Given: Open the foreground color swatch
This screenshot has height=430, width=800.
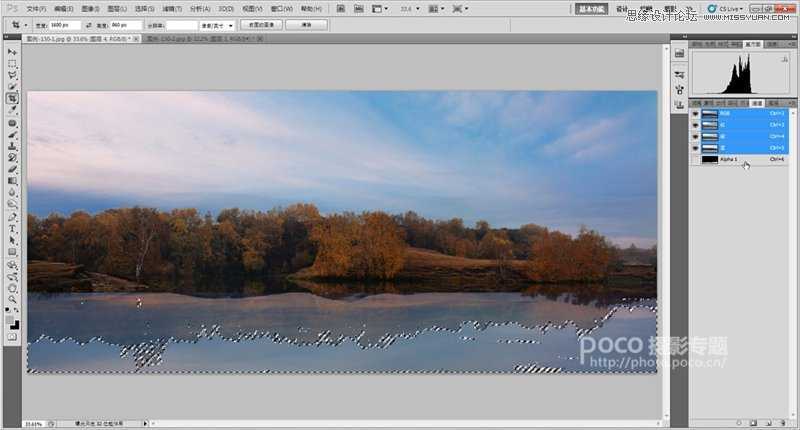Looking at the screenshot, I should tap(10, 320).
